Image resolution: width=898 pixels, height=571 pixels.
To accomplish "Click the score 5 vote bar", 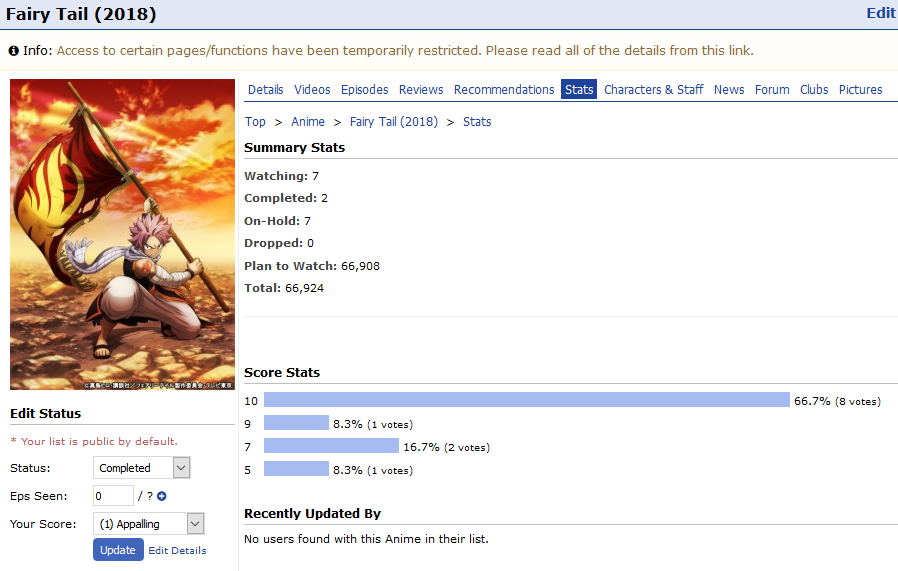I will 296,468.
